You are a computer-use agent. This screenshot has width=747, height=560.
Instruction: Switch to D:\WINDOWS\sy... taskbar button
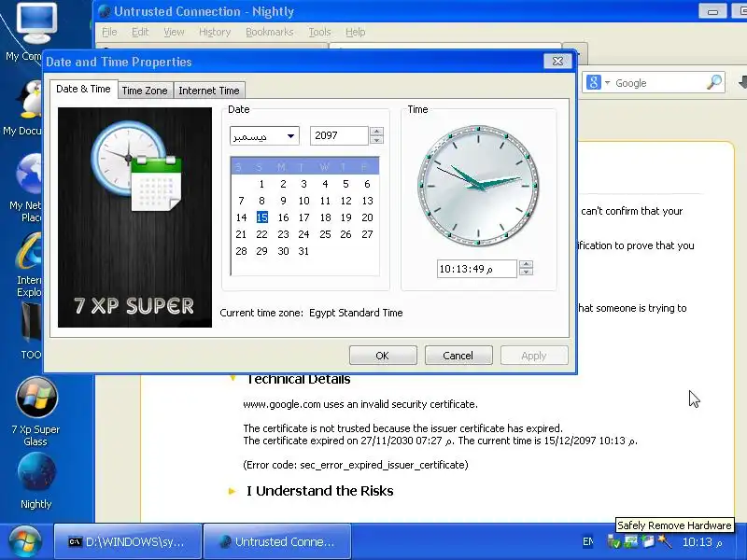point(128,541)
